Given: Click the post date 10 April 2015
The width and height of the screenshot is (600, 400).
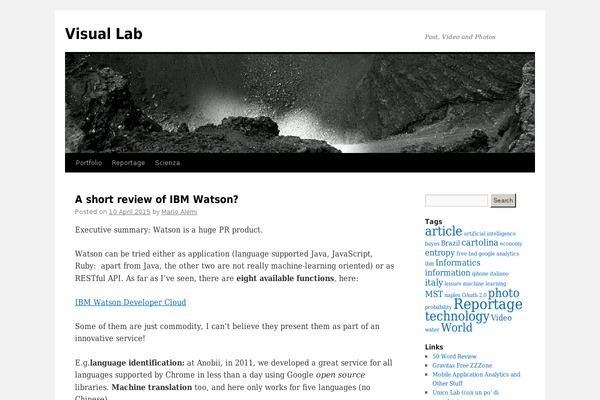Looking at the screenshot, I should 129,212.
